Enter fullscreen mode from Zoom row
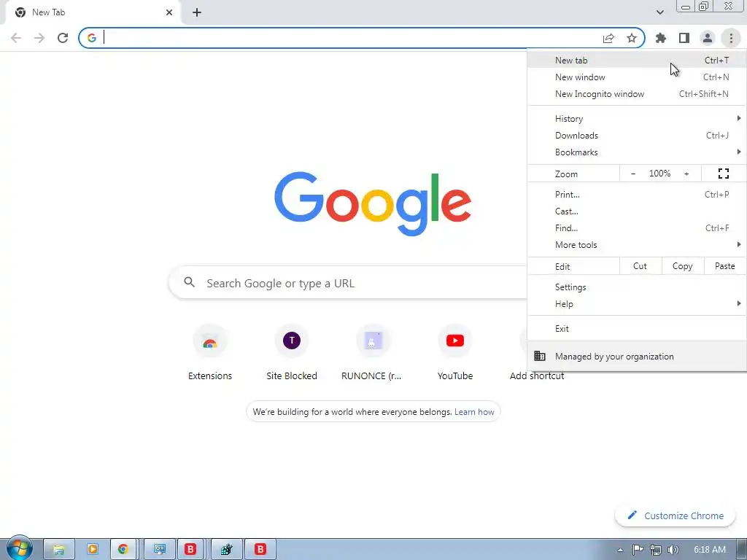 point(723,174)
